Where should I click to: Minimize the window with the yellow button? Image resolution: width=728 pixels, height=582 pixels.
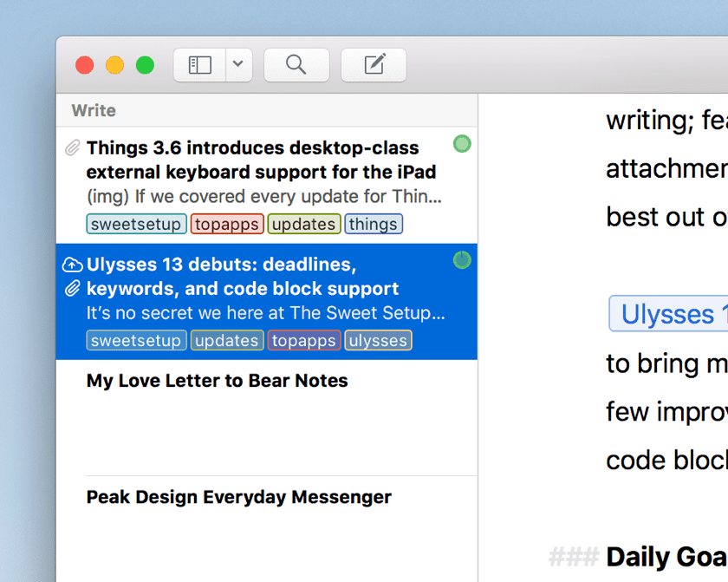tap(114, 65)
